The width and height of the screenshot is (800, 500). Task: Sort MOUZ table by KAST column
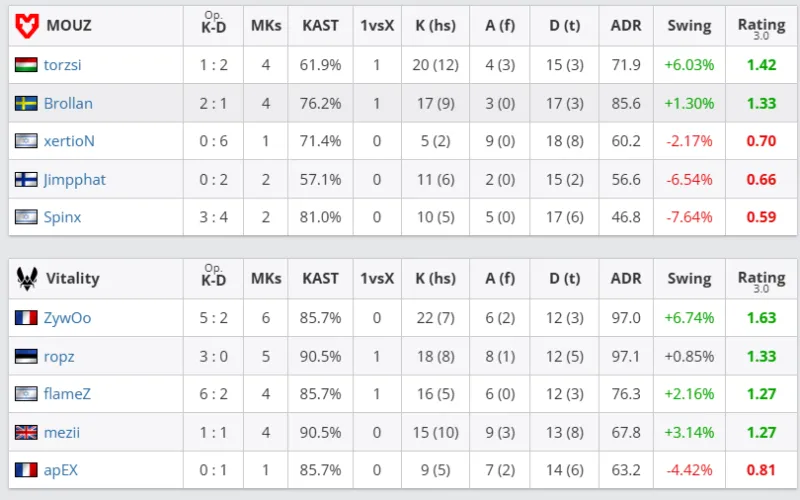321,26
